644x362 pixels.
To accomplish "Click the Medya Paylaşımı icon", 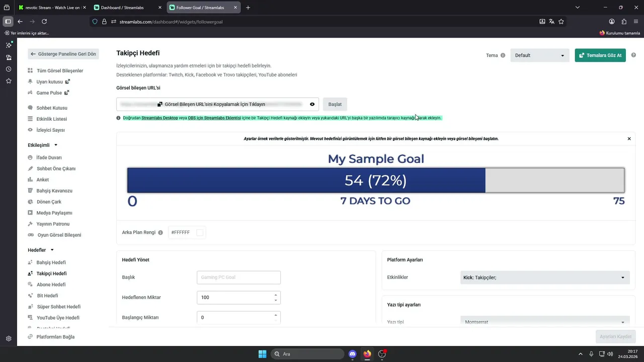I will point(30,213).
